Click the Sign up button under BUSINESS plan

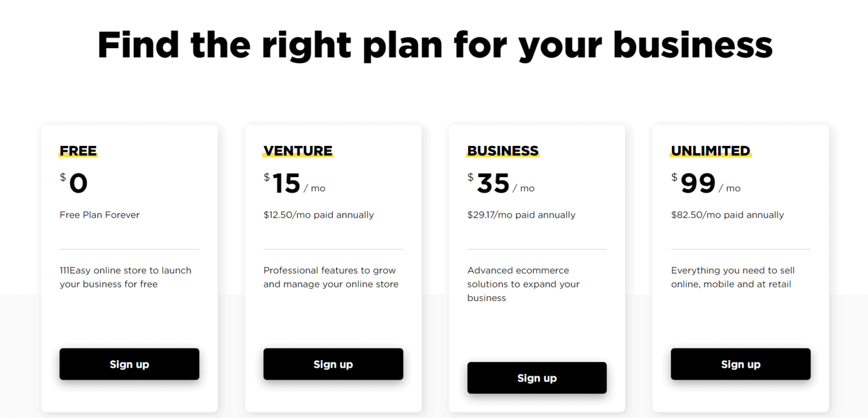536,377
